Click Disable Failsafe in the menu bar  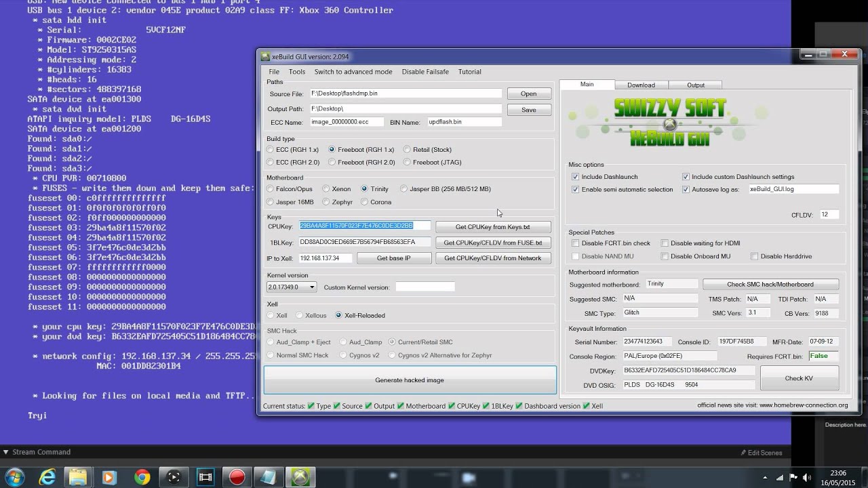coord(425,72)
